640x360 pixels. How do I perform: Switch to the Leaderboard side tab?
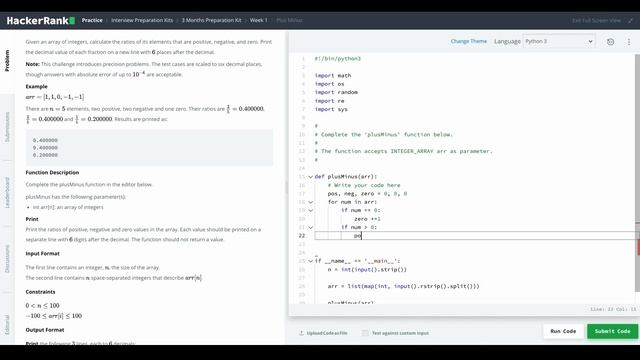7,193
